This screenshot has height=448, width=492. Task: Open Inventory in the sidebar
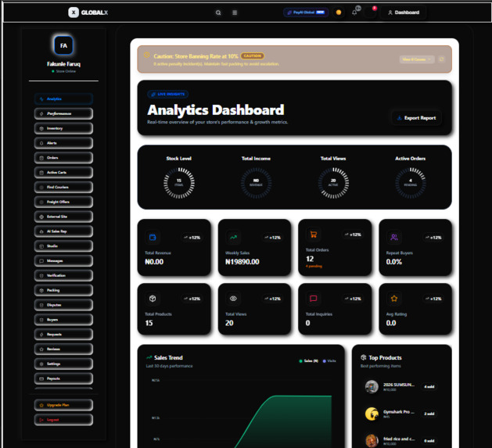pyautogui.click(x=63, y=128)
